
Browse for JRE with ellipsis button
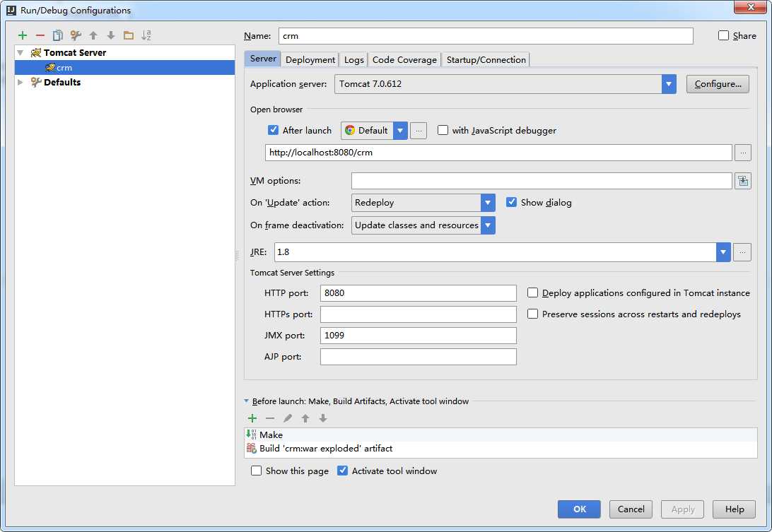pyautogui.click(x=742, y=252)
